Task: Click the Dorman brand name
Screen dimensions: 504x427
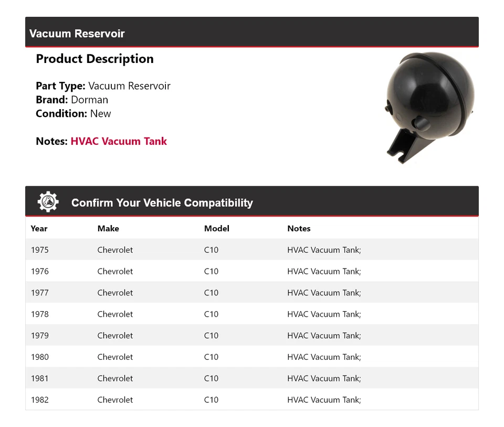Action: click(x=89, y=100)
